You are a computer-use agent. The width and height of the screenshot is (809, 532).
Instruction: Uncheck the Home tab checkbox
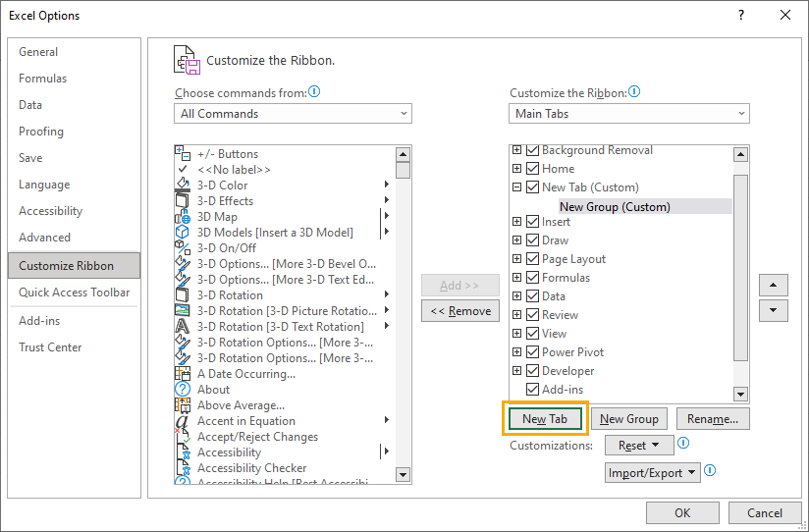pos(532,169)
